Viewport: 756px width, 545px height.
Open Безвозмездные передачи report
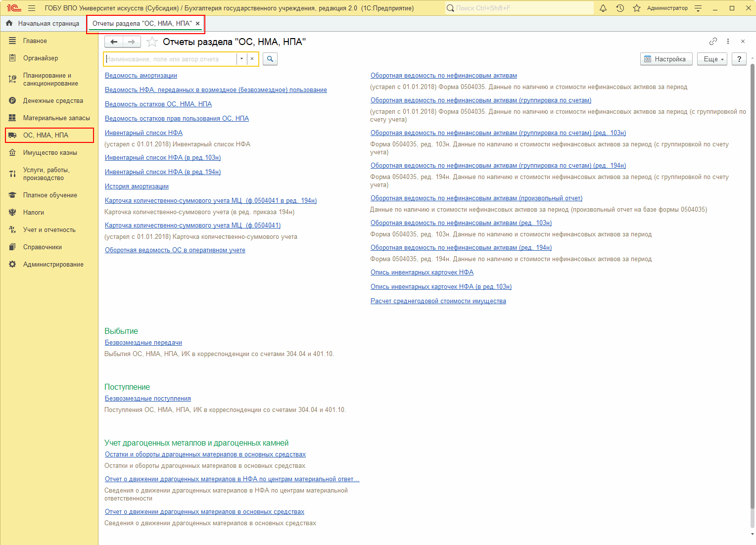tap(143, 342)
